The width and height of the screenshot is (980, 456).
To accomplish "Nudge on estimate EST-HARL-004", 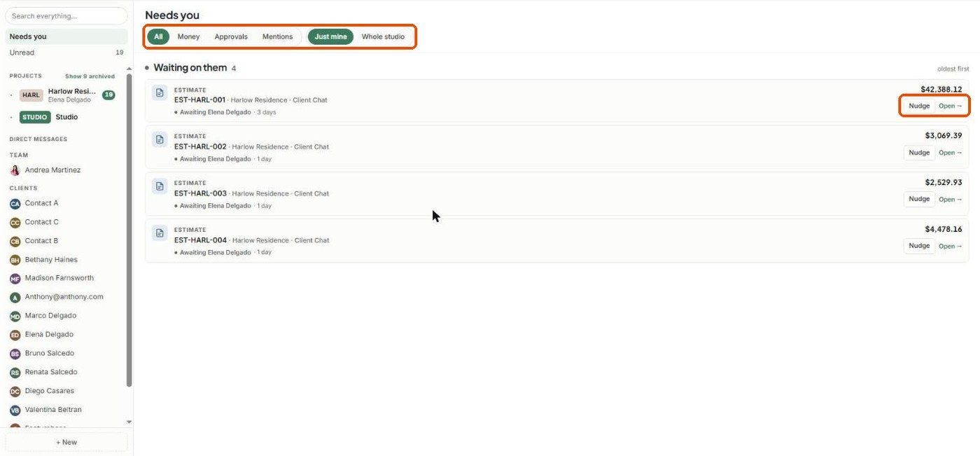I will click(x=919, y=246).
